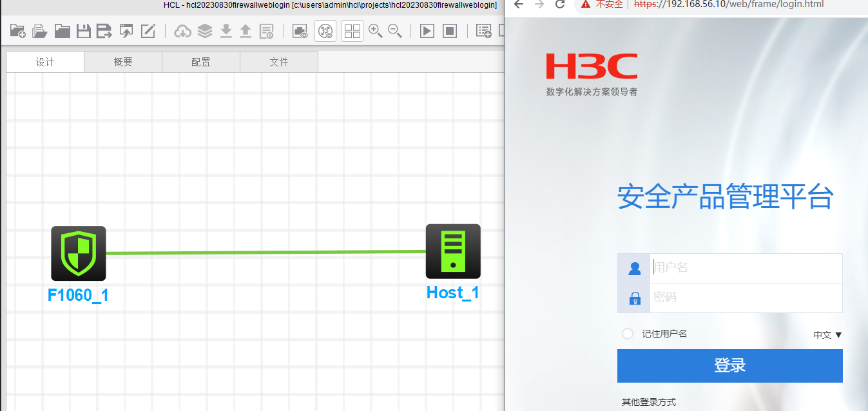Click the open project icon in HCL toolbar
Image resolution: width=868 pixels, height=411 pixels.
click(x=40, y=30)
